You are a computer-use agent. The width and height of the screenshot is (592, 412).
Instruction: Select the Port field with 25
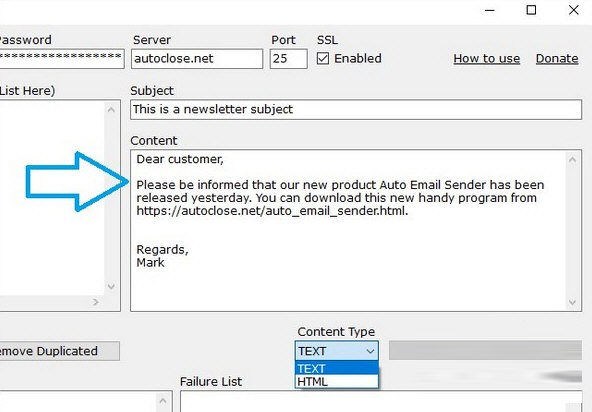point(288,59)
